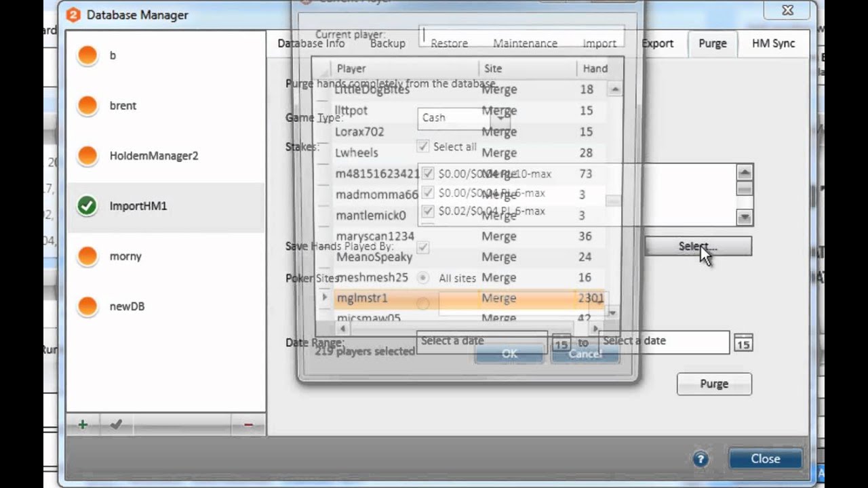The height and width of the screenshot is (488, 868).
Task: Click the start date 'Select a date' field
Action: pyautogui.click(x=481, y=342)
